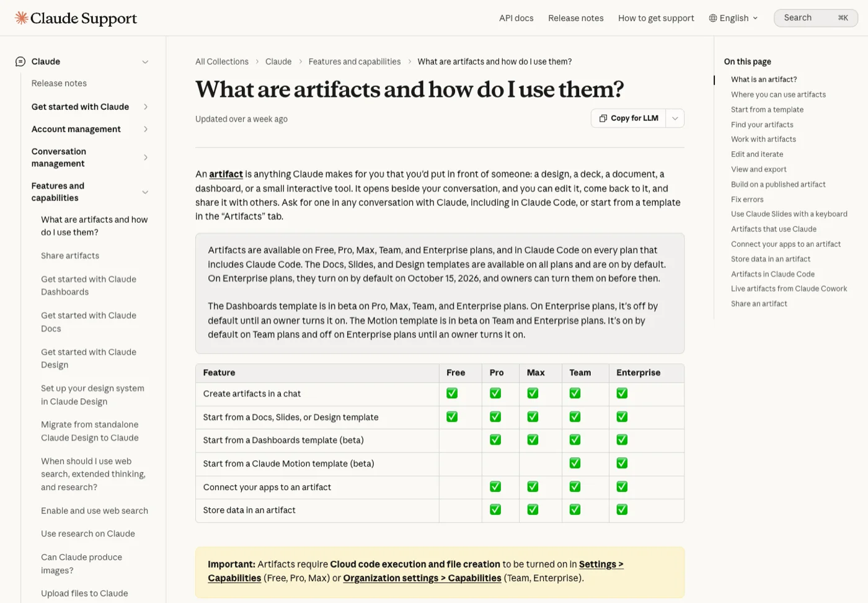Expand the Get started with Claude chevron
Screen dimensions: 868x603
146,107
